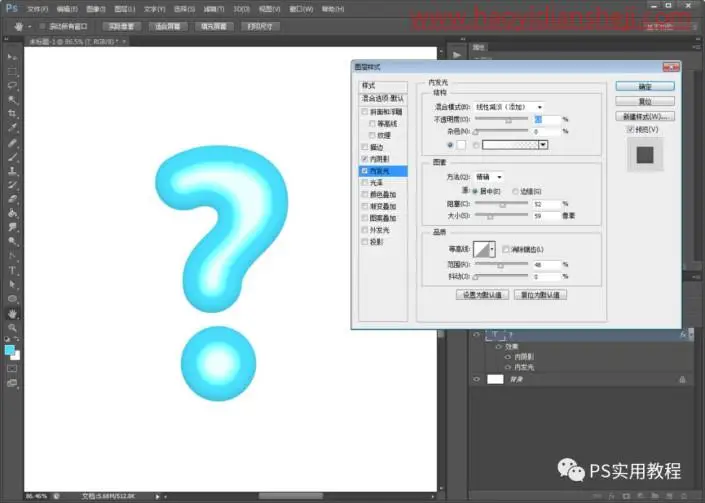705x503 pixels.
Task: Select the Clone Stamp tool
Action: click(12, 171)
